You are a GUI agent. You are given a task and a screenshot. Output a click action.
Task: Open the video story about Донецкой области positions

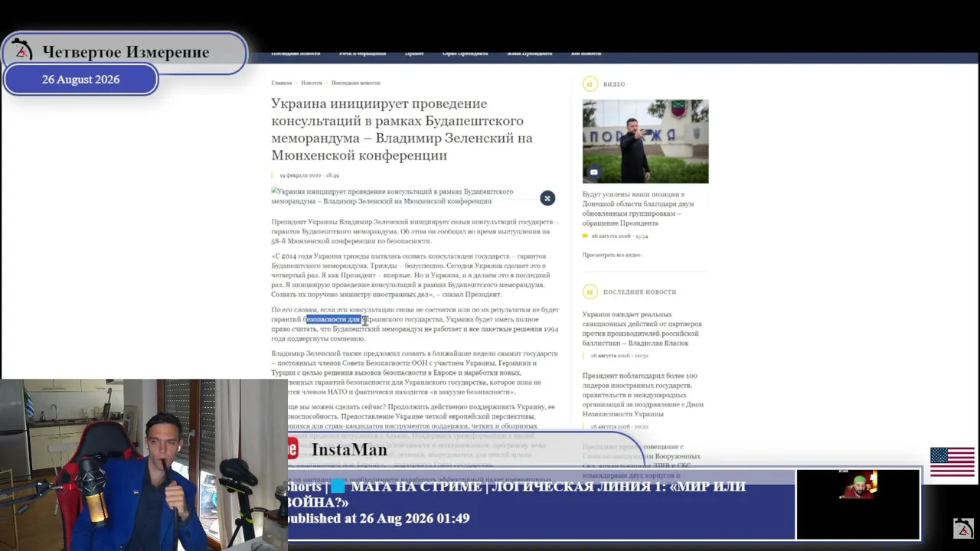pyautogui.click(x=639, y=209)
